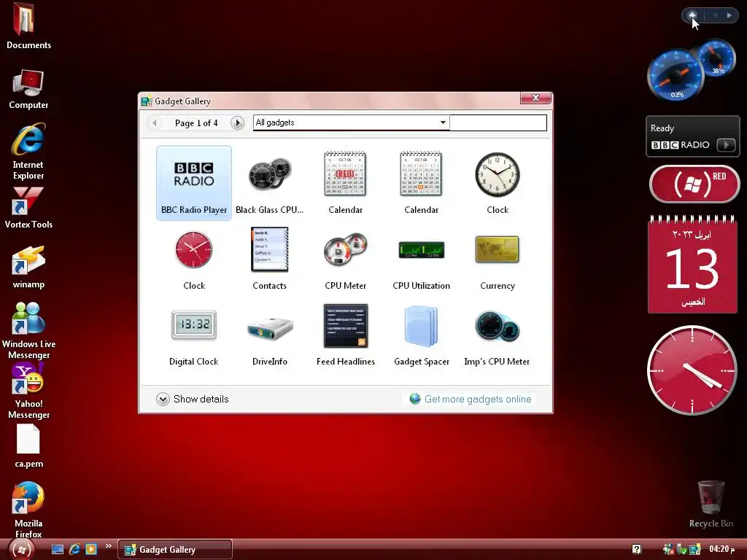Close the Gadget Gallery window

tap(535, 98)
